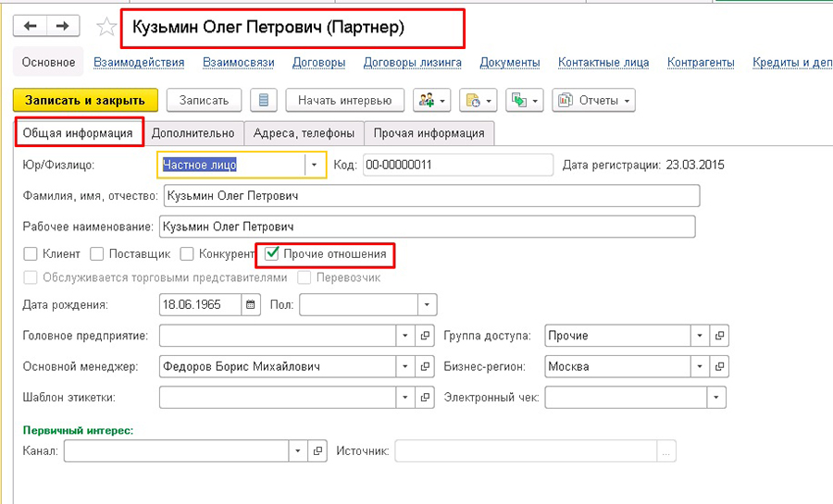Switch to the Адреса, телефоны tab
833x504 pixels.
point(304,133)
